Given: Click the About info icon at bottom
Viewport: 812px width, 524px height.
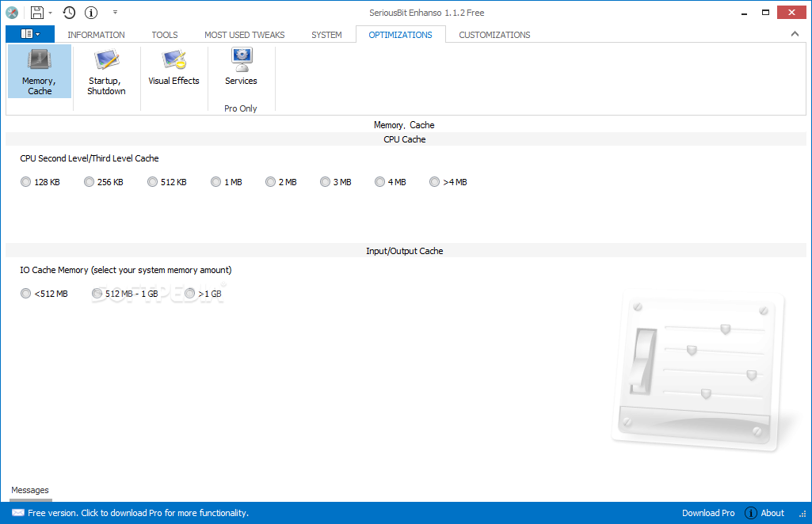Looking at the screenshot, I should [750, 513].
